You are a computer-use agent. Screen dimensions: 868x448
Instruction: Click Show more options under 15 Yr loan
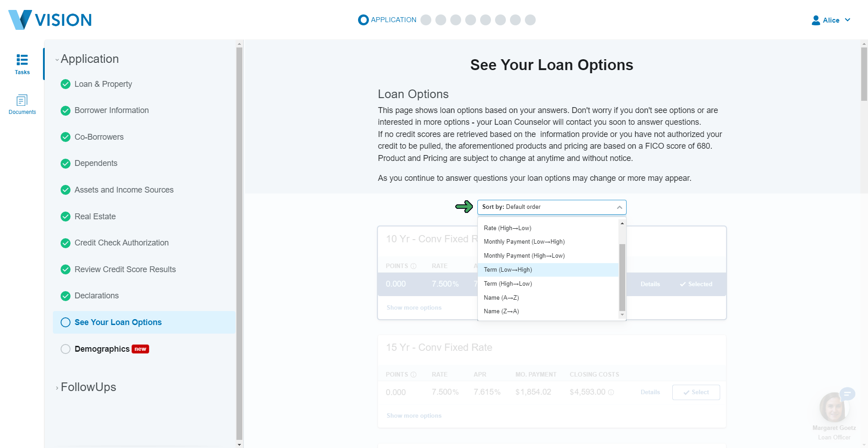click(414, 416)
